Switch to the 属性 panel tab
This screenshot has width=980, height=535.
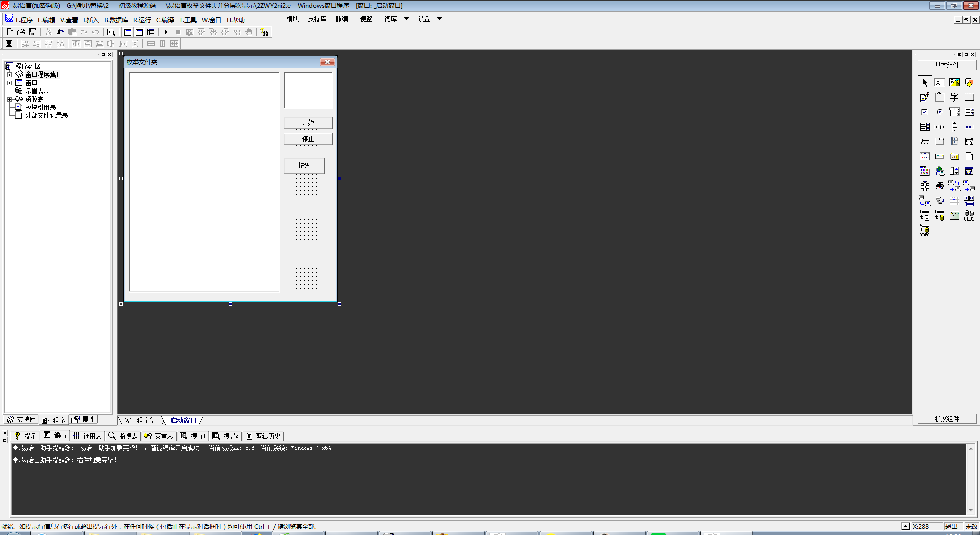(83, 420)
